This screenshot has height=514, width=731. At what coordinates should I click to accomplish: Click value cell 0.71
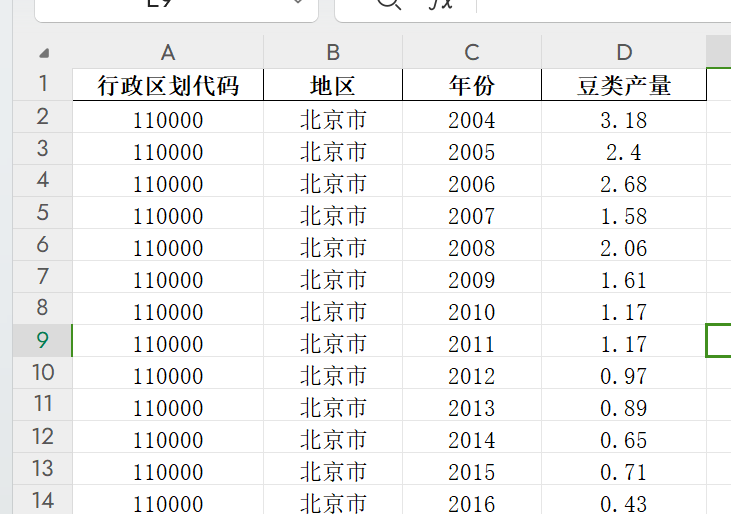click(x=624, y=469)
